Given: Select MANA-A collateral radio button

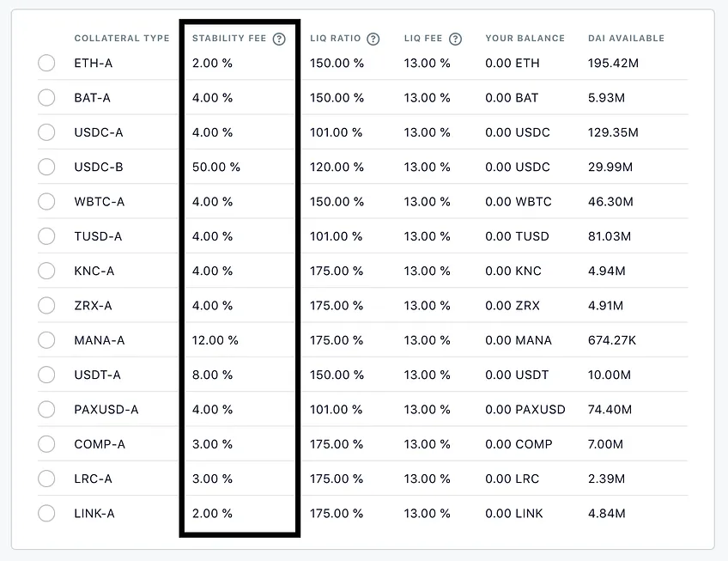Looking at the screenshot, I should (46, 339).
